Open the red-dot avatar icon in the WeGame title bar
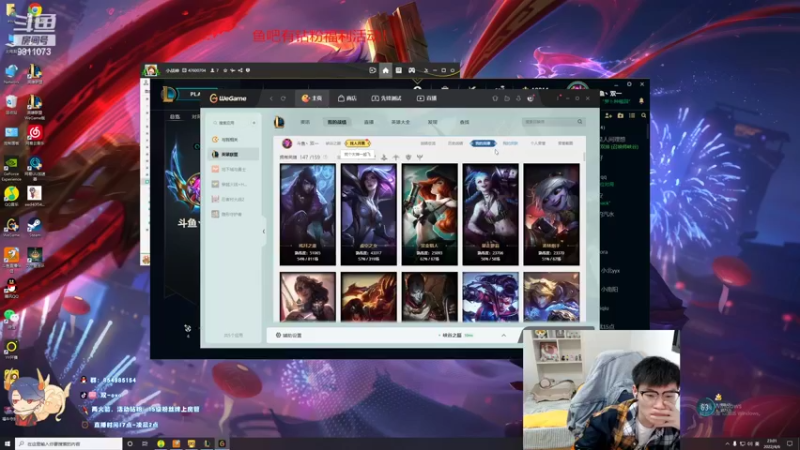The image size is (800, 450). point(531,98)
